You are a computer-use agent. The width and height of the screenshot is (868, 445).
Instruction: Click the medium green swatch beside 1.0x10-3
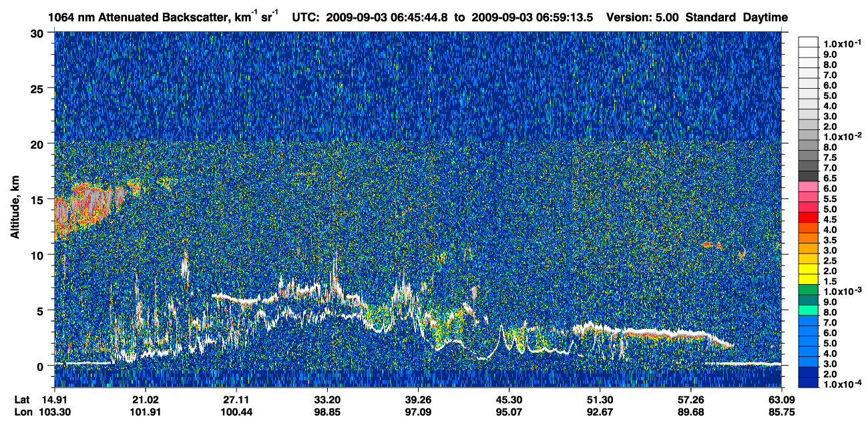pyautogui.click(x=809, y=290)
